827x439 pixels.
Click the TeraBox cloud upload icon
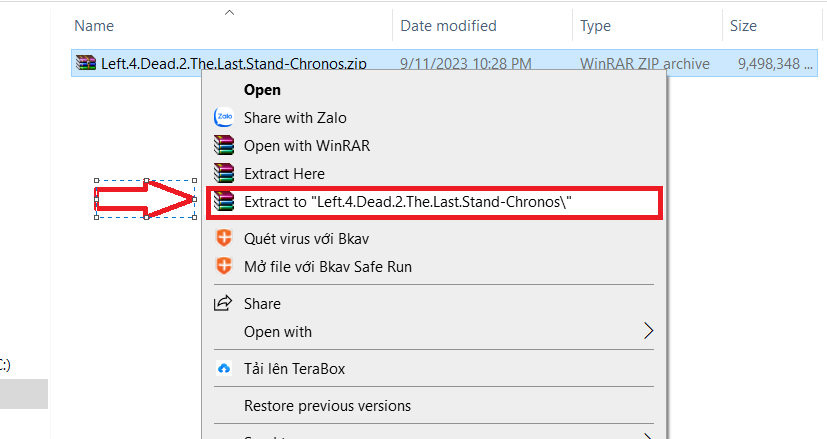[x=224, y=368]
